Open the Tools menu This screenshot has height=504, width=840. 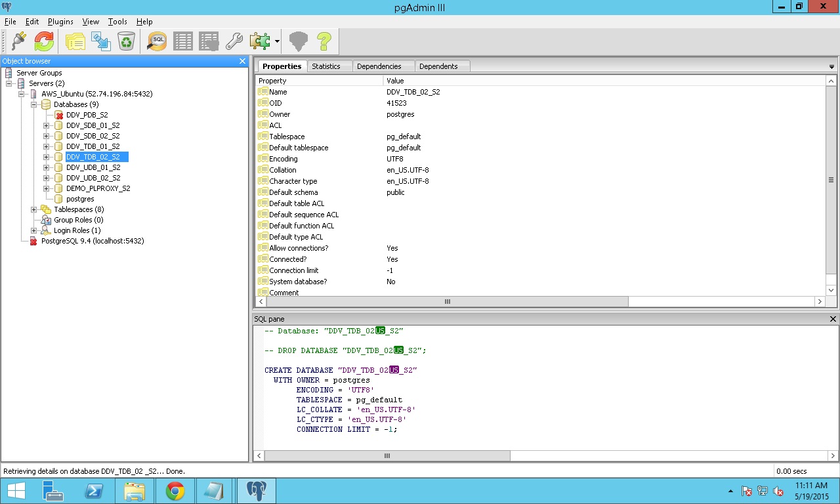(117, 22)
